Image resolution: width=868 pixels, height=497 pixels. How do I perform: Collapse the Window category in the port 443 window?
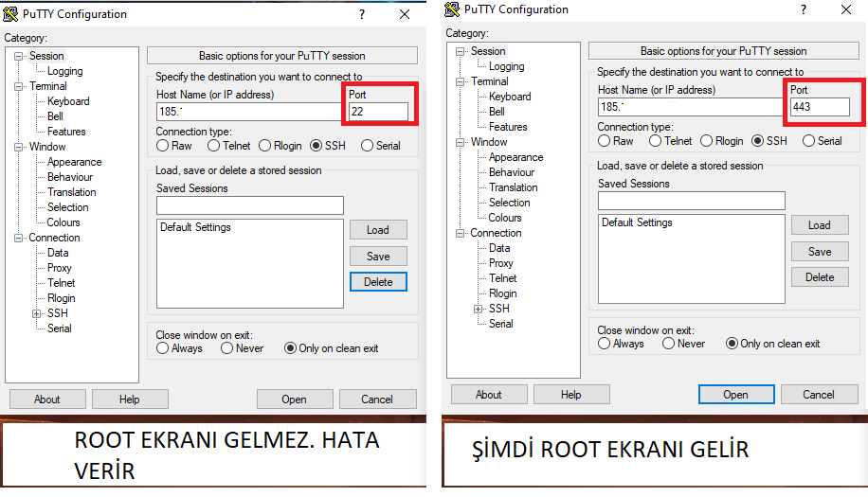pos(461,142)
